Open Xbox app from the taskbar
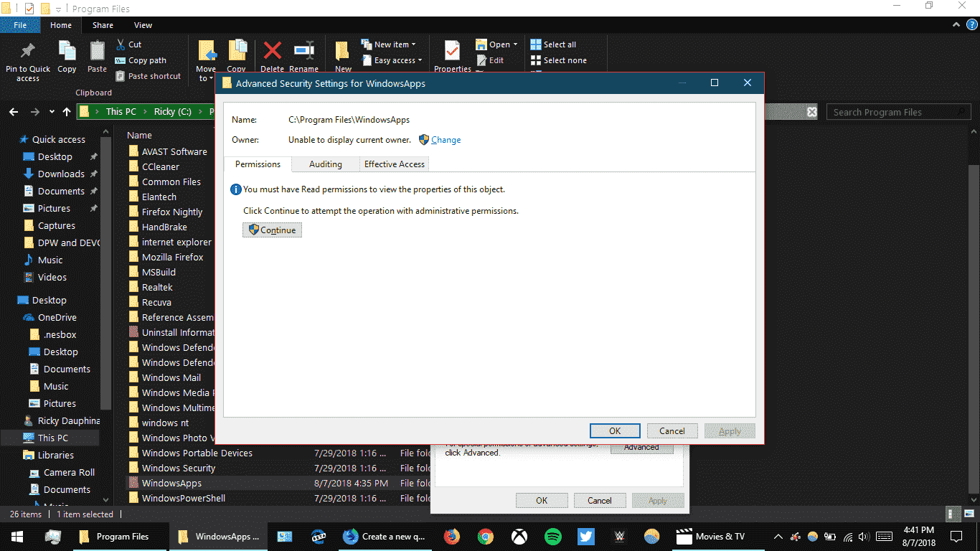Image resolution: width=980 pixels, height=551 pixels. pyautogui.click(x=519, y=536)
